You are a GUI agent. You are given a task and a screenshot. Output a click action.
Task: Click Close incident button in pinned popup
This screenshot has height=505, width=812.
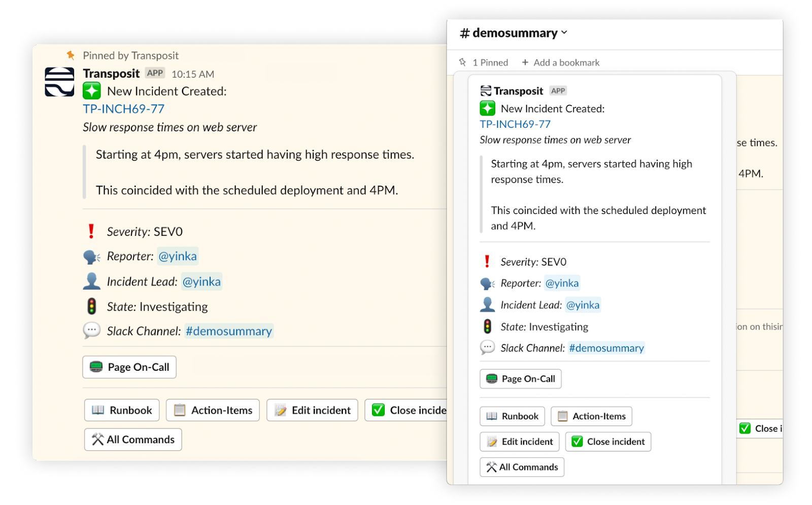pyautogui.click(x=608, y=442)
